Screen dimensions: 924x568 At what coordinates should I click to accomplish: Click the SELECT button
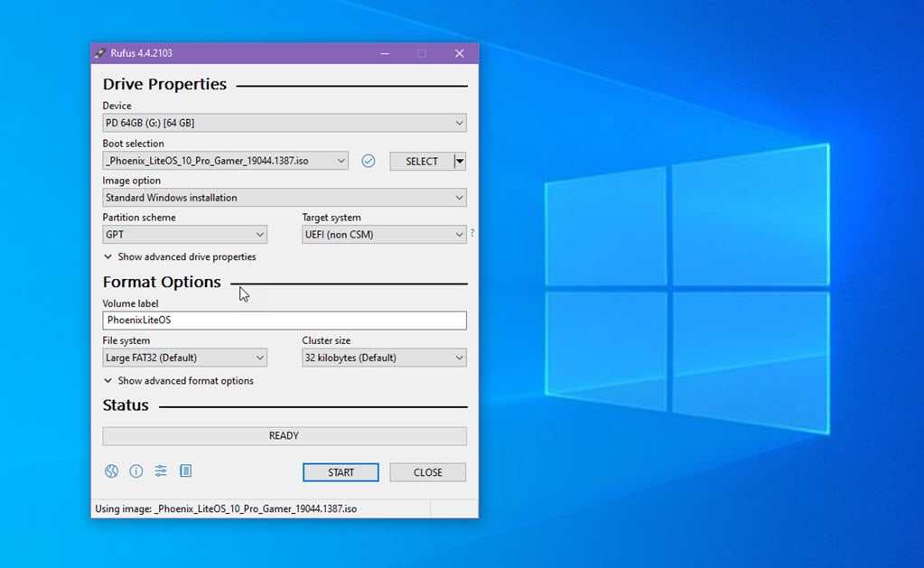[422, 161]
